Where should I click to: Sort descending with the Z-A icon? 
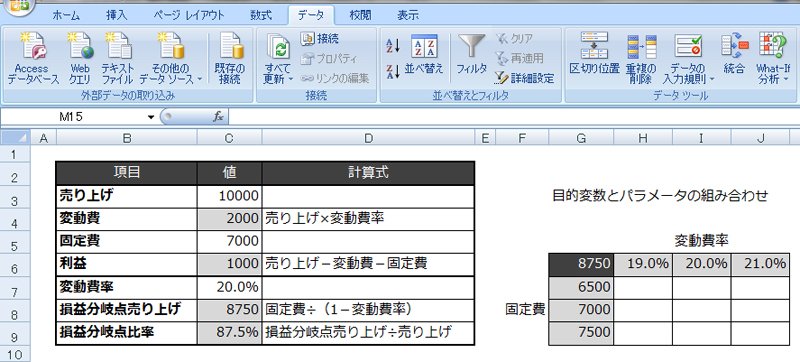coord(392,71)
